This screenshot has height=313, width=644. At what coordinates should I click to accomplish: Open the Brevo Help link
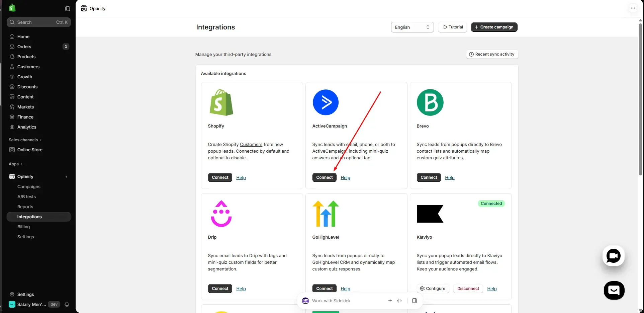450,178
